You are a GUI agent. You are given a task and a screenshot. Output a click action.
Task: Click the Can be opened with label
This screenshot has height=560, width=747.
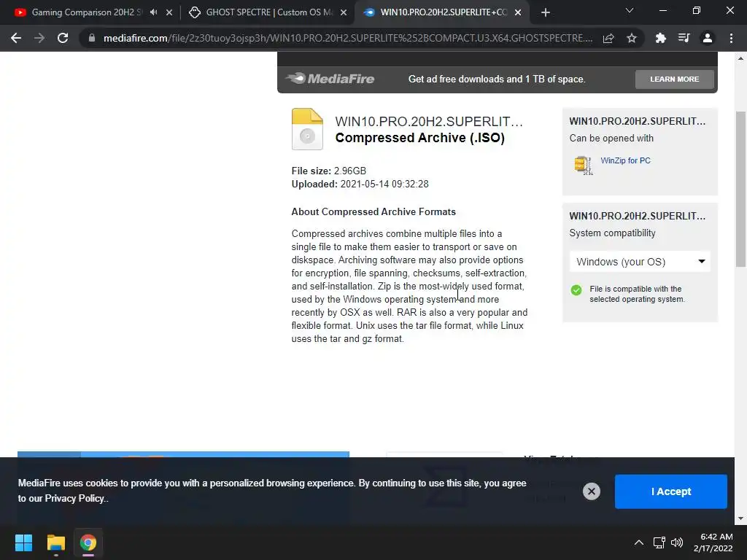(611, 138)
